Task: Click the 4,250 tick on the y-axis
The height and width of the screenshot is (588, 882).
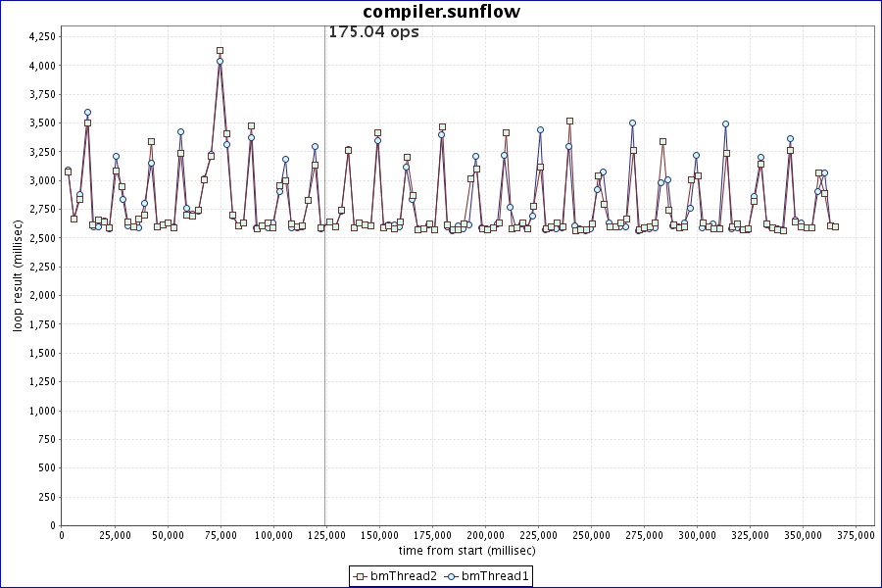Action: (43, 36)
